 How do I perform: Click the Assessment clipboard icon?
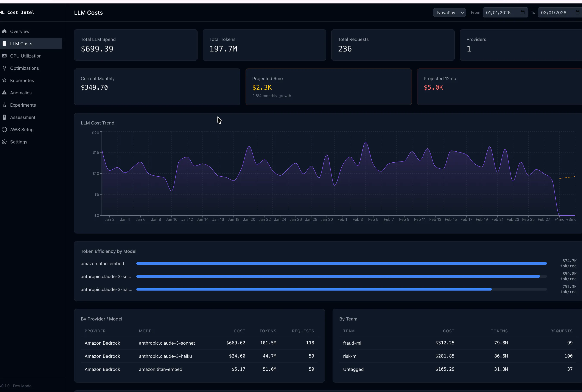click(4, 117)
